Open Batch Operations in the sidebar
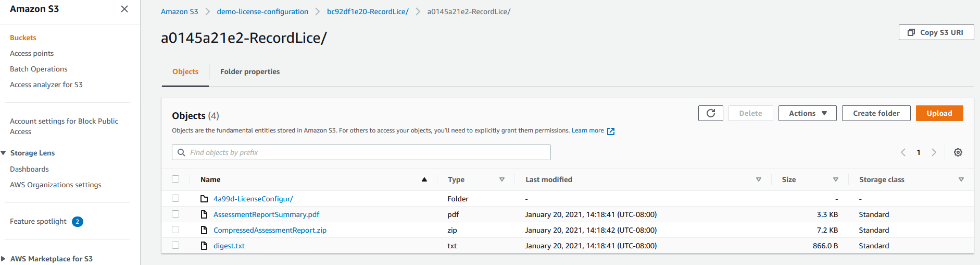The height and width of the screenshot is (265, 980). (x=39, y=69)
